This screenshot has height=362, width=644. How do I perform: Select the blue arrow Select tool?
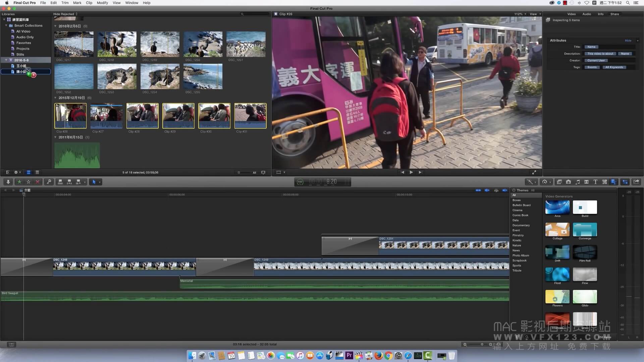[94, 182]
